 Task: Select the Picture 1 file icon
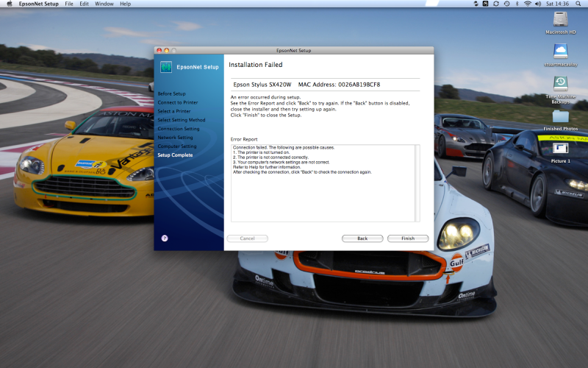point(560,149)
